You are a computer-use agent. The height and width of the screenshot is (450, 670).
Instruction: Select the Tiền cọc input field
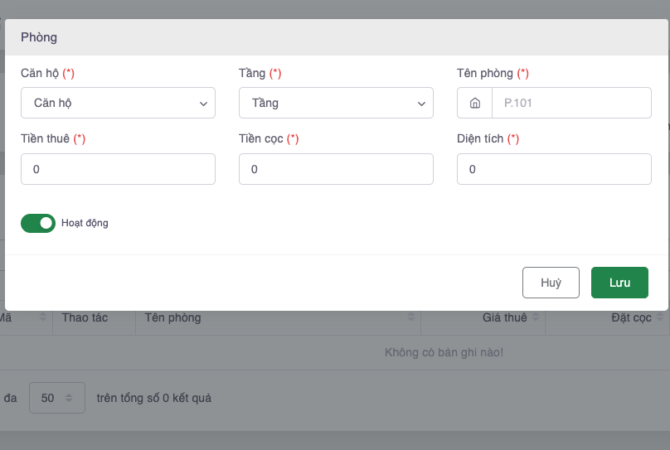[336, 169]
